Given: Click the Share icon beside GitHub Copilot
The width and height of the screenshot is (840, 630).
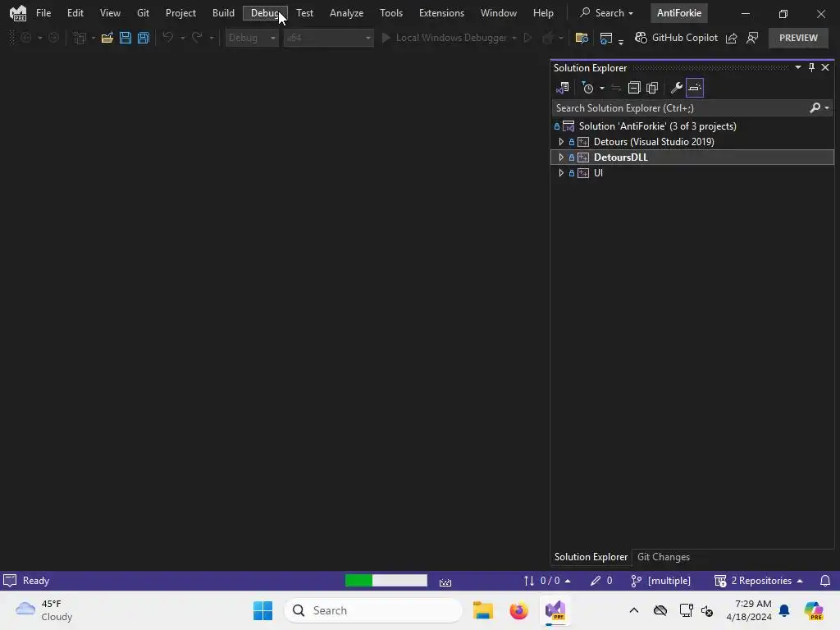Looking at the screenshot, I should [731, 38].
